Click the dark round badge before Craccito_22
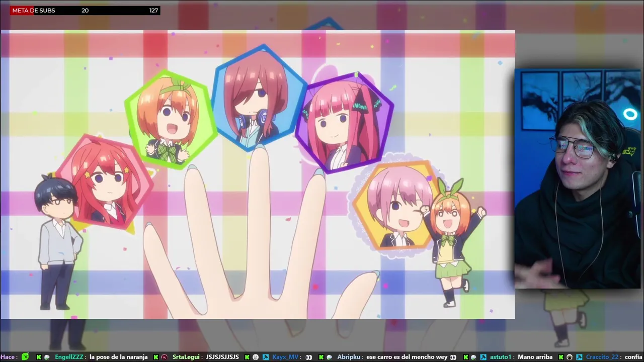644x362 pixels. click(x=570, y=357)
